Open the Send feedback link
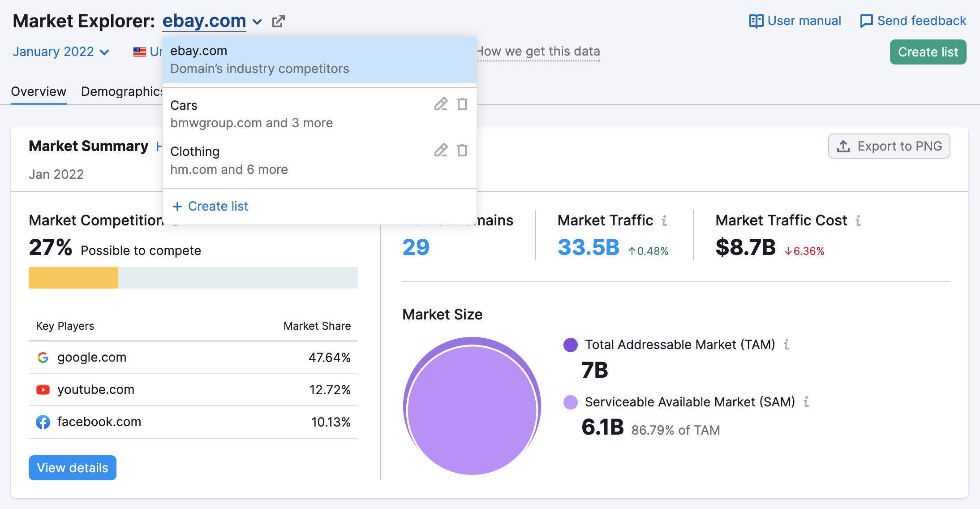 click(913, 21)
